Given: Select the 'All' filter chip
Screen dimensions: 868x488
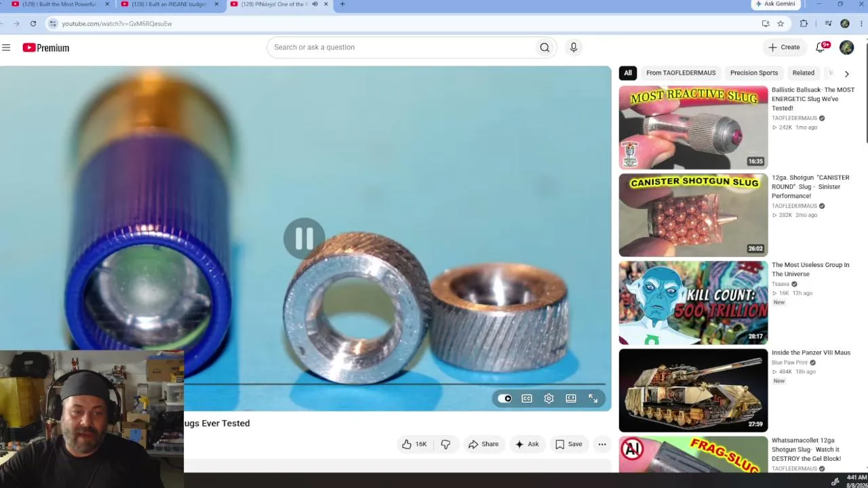Looking at the screenshot, I should coord(628,73).
